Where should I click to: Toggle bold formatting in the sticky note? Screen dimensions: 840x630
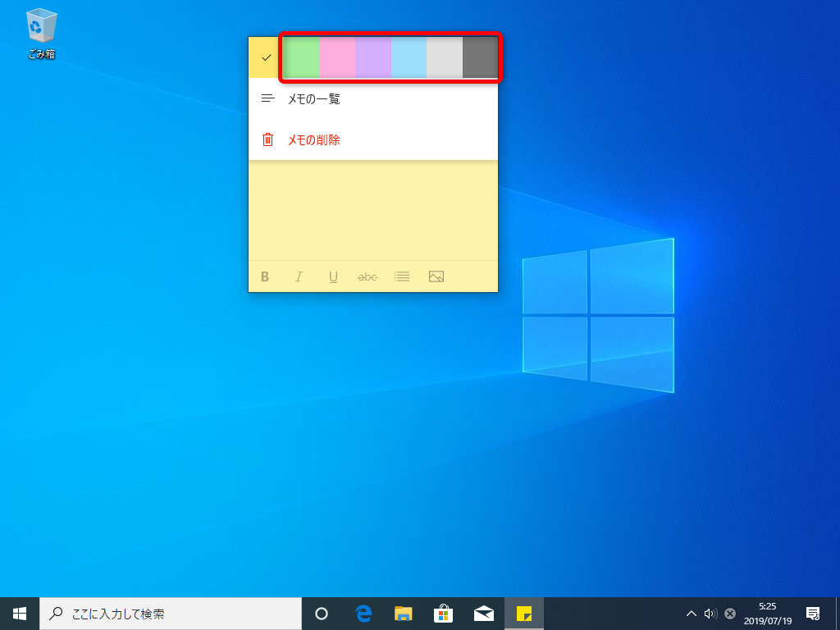[x=264, y=276]
